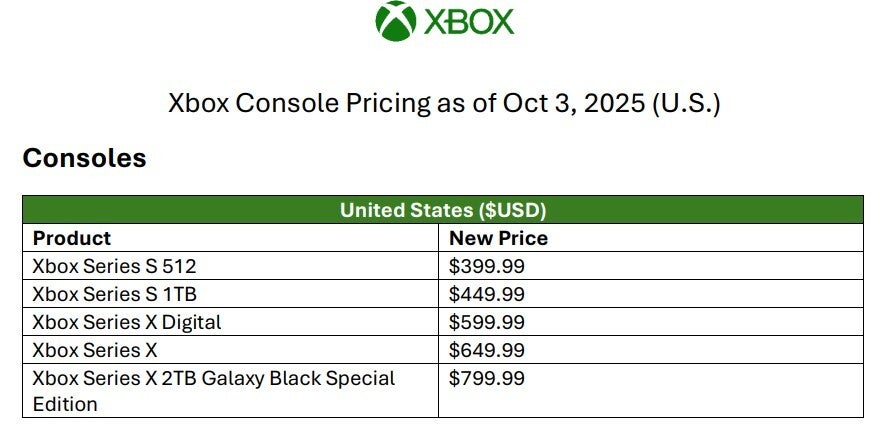This screenshot has height=437, width=884.
Task: Click the $399.99 price cell
Action: [x=651, y=266]
